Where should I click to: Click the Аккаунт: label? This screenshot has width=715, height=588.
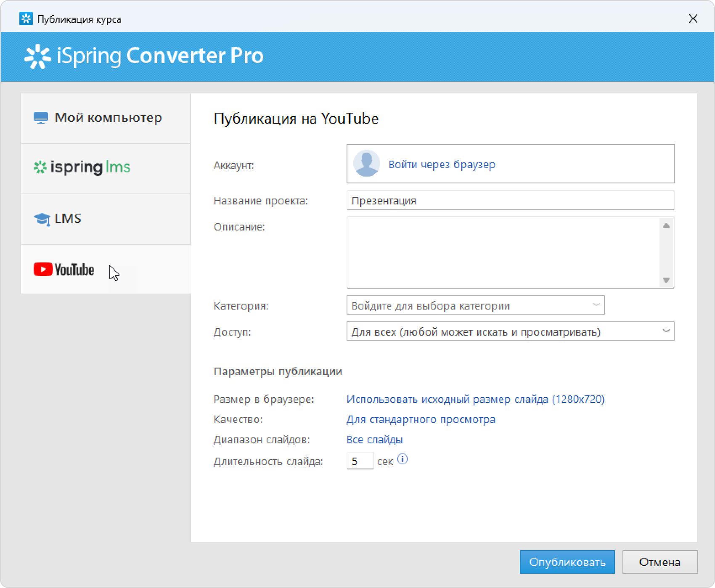pos(234,165)
